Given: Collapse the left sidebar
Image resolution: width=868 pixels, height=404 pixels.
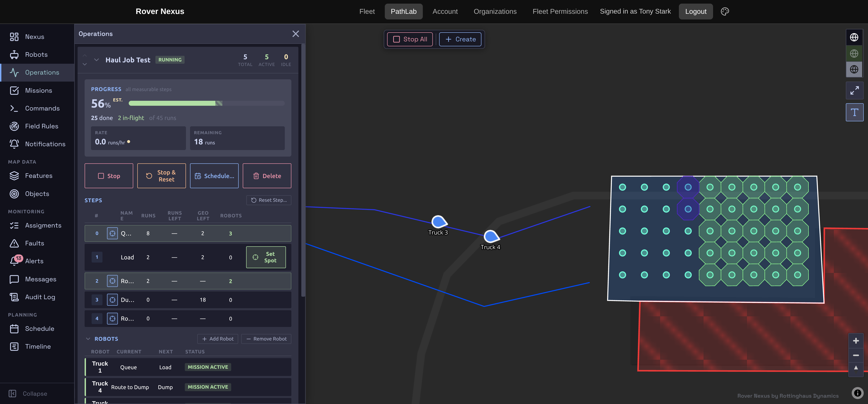Looking at the screenshot, I should pos(28,394).
